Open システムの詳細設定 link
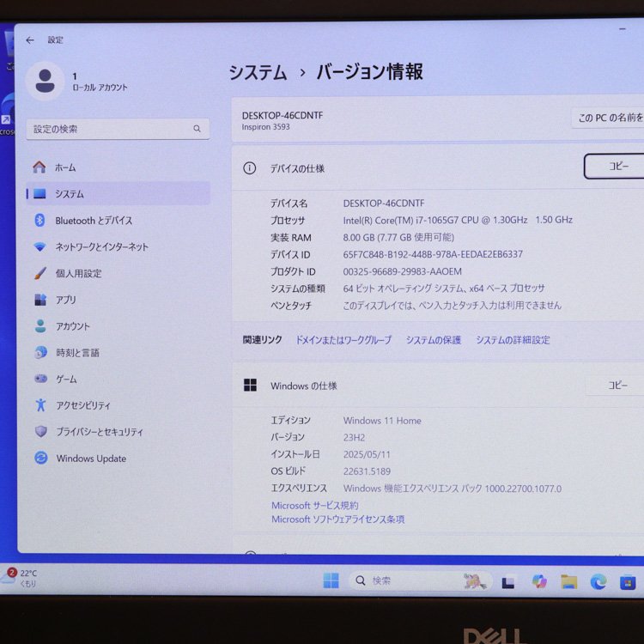This screenshot has height=644, width=644. coord(513,340)
